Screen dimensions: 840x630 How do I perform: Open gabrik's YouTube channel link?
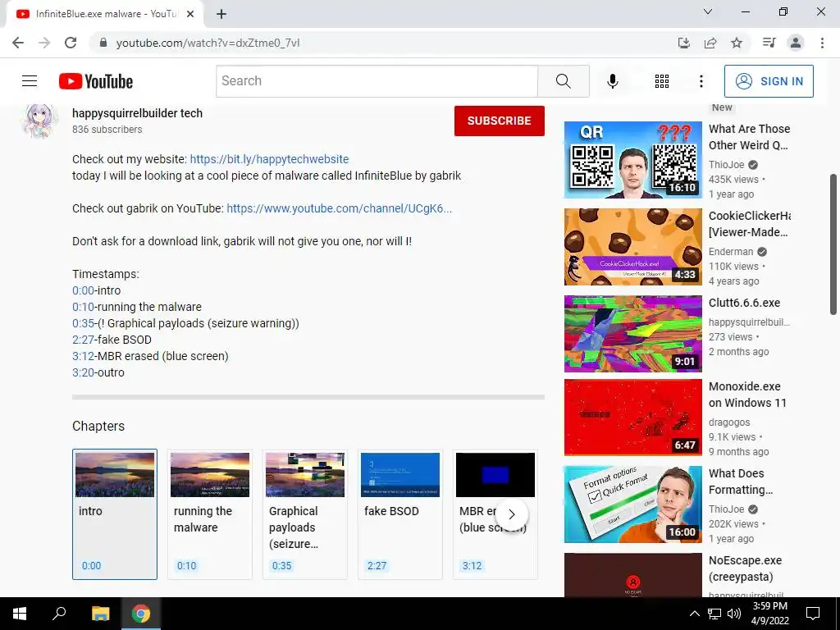click(339, 208)
